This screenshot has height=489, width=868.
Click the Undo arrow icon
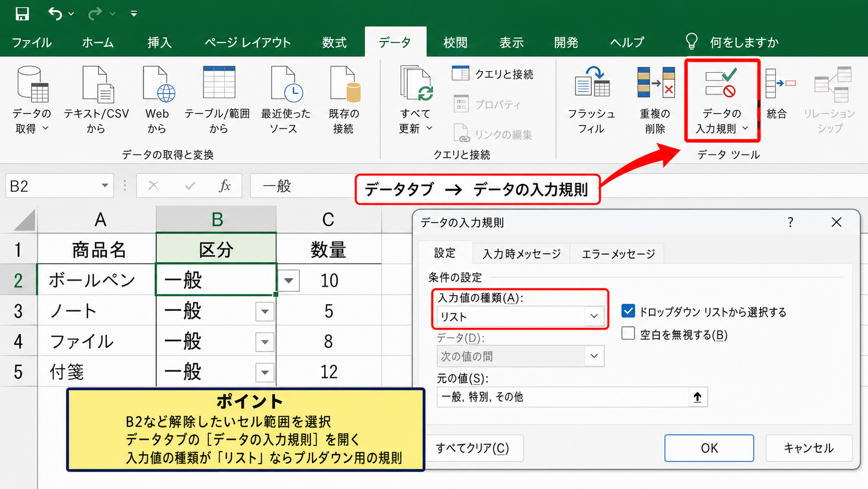coord(55,14)
